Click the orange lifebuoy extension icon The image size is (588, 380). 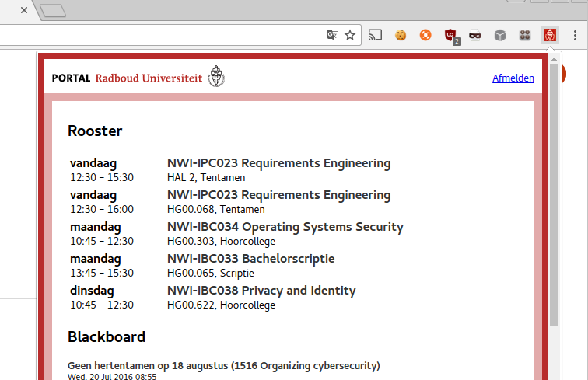(x=425, y=35)
